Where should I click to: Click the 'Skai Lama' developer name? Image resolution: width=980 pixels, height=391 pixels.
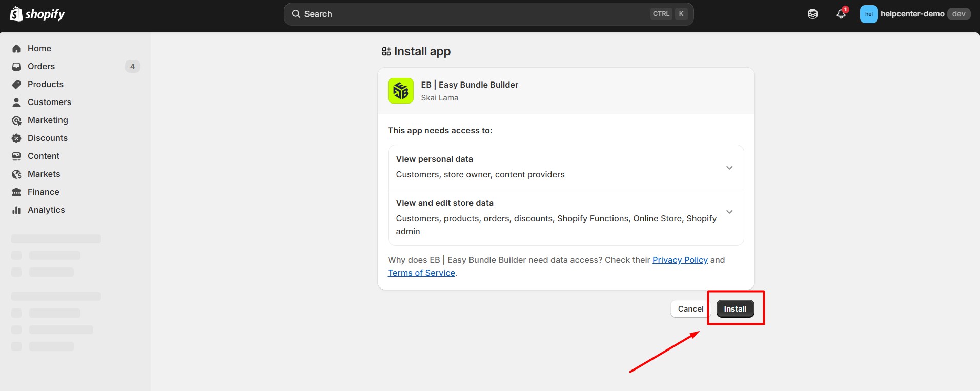tap(440, 97)
